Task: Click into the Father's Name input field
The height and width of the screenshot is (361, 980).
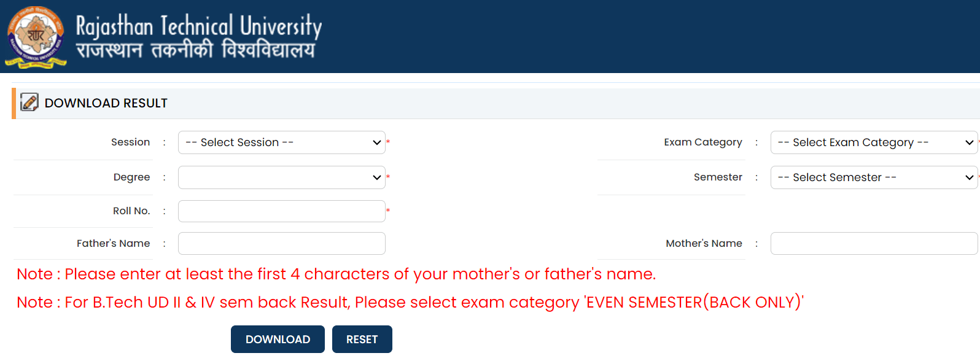Action: point(282,243)
